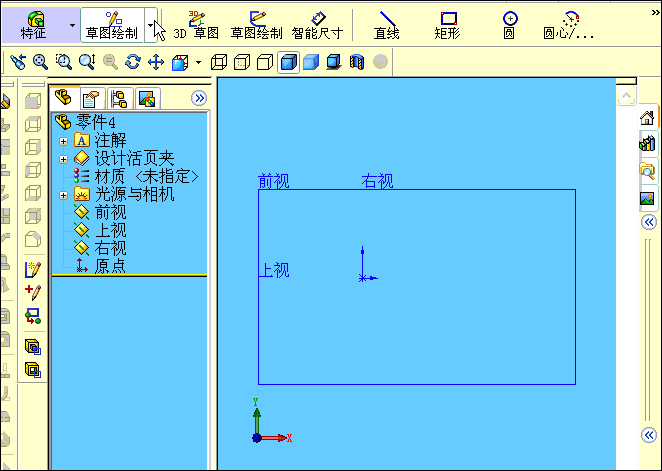Click the blue rectangle with green dots icon
The height and width of the screenshot is (471, 662).
tap(33, 316)
